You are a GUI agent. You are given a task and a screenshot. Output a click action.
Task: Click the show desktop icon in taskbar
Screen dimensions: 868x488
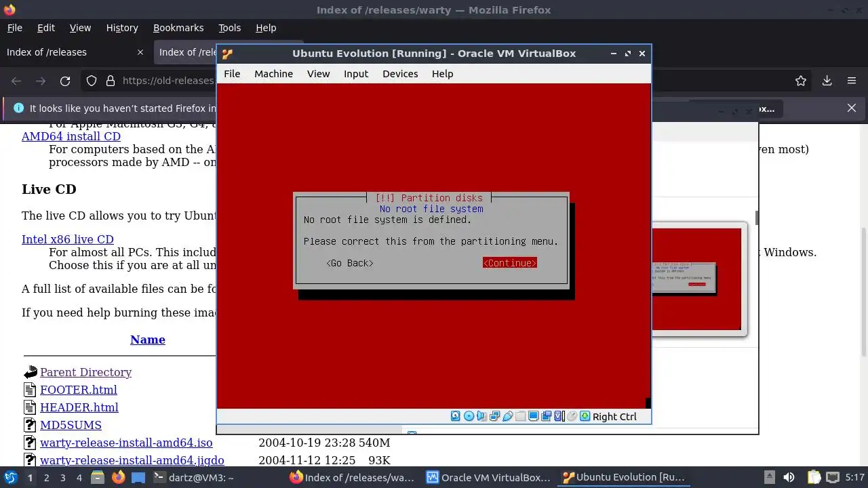pyautogui.click(x=138, y=477)
